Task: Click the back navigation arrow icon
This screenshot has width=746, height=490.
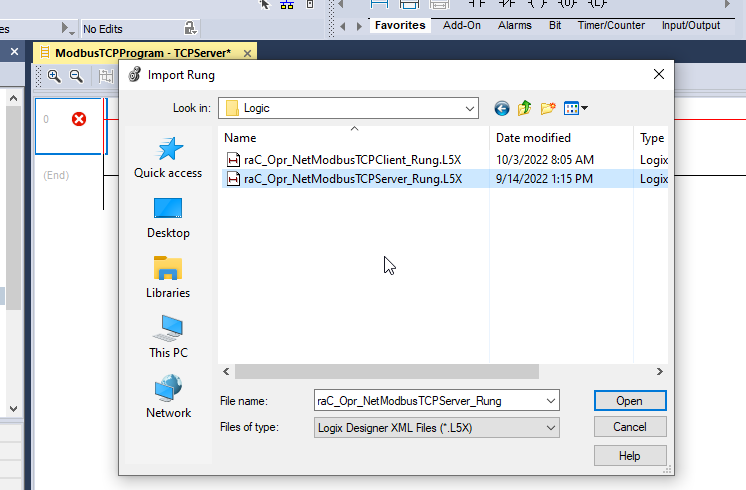Action: tap(502, 108)
